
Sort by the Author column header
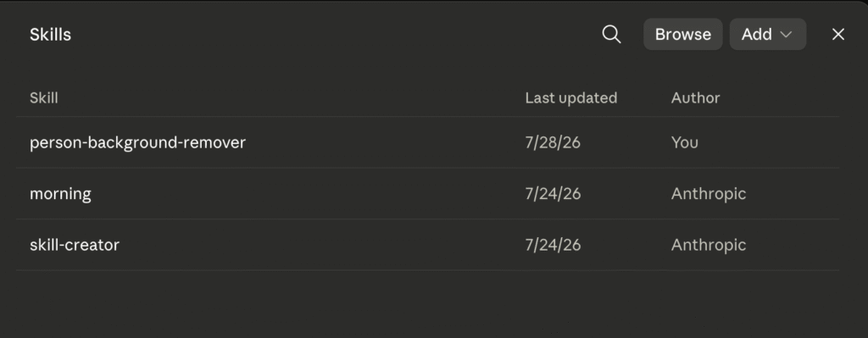pos(695,98)
